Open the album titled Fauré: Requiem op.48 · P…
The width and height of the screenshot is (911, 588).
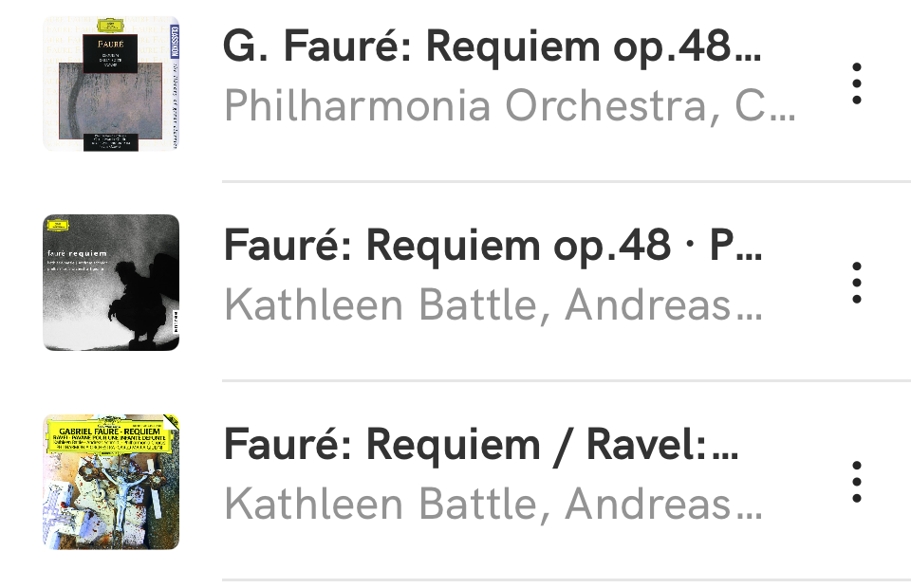pyautogui.click(x=492, y=247)
